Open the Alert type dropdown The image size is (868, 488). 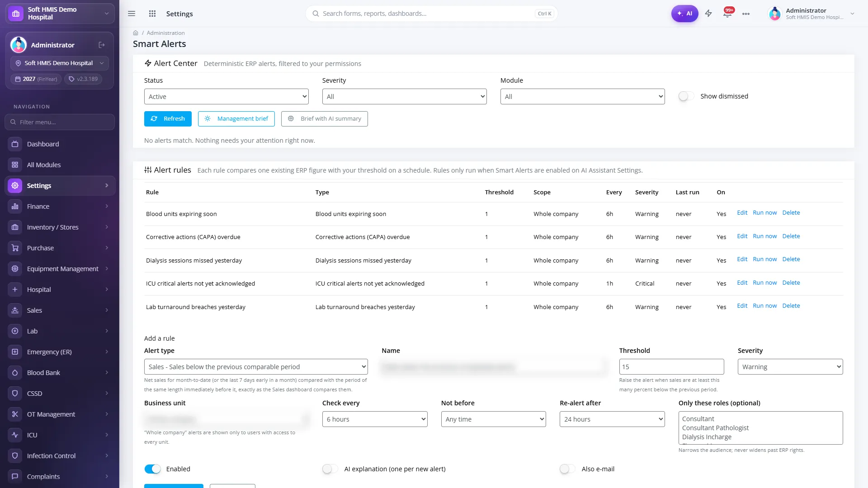256,367
